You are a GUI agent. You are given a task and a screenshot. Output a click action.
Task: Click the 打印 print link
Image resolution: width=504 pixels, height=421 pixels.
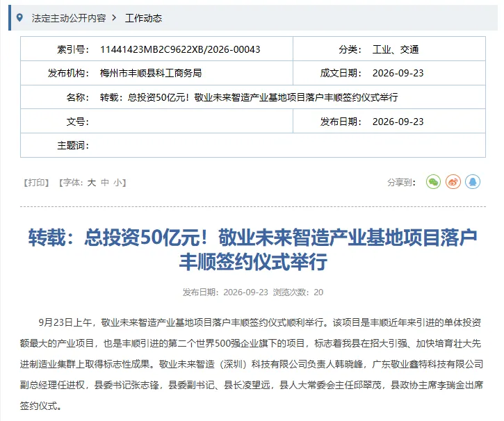point(36,183)
